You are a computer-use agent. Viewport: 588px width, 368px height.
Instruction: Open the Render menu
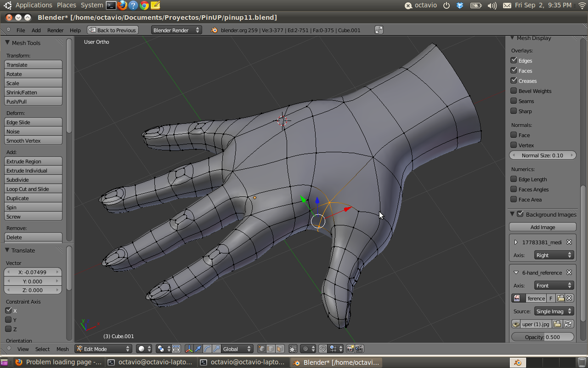point(55,30)
